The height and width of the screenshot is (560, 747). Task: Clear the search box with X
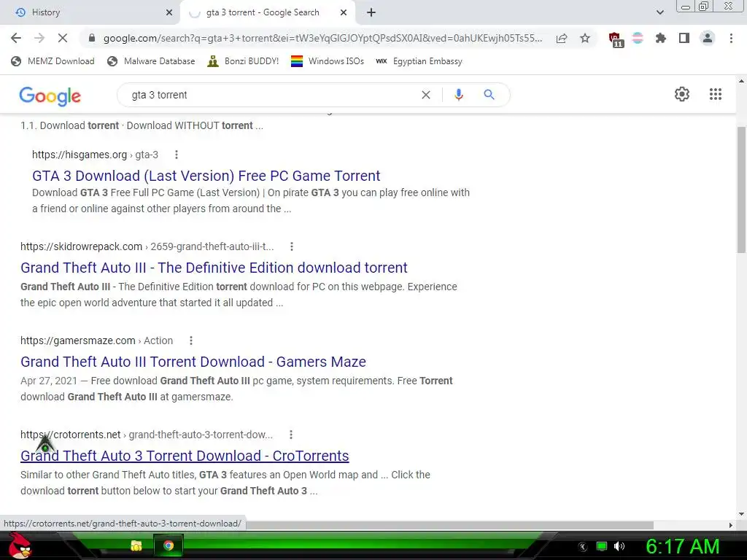[x=426, y=95]
